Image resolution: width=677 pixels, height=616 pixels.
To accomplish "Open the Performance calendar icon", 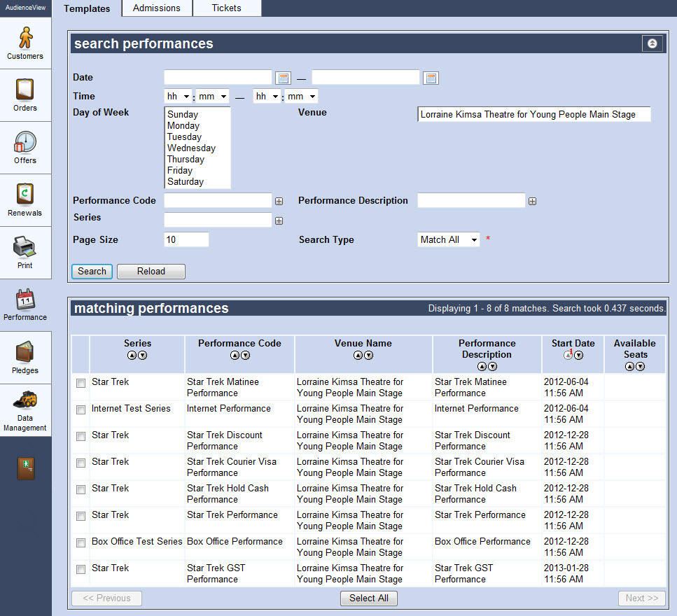I will pyautogui.click(x=25, y=299).
